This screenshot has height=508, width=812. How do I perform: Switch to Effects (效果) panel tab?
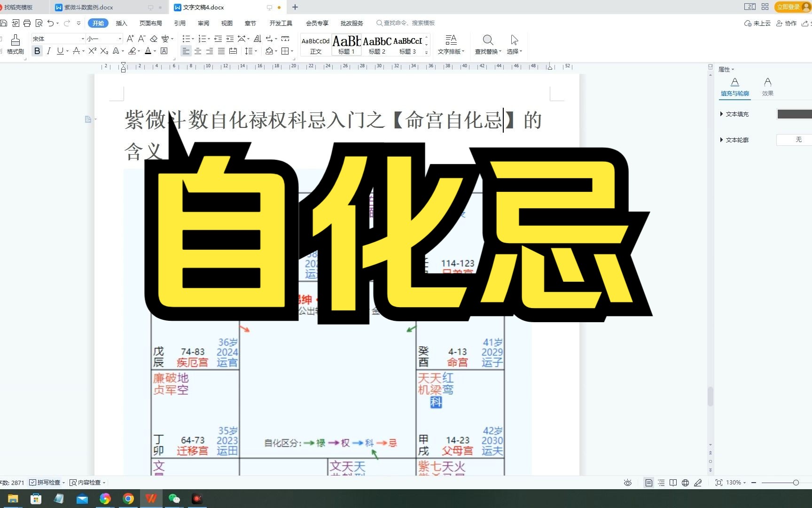coord(768,87)
